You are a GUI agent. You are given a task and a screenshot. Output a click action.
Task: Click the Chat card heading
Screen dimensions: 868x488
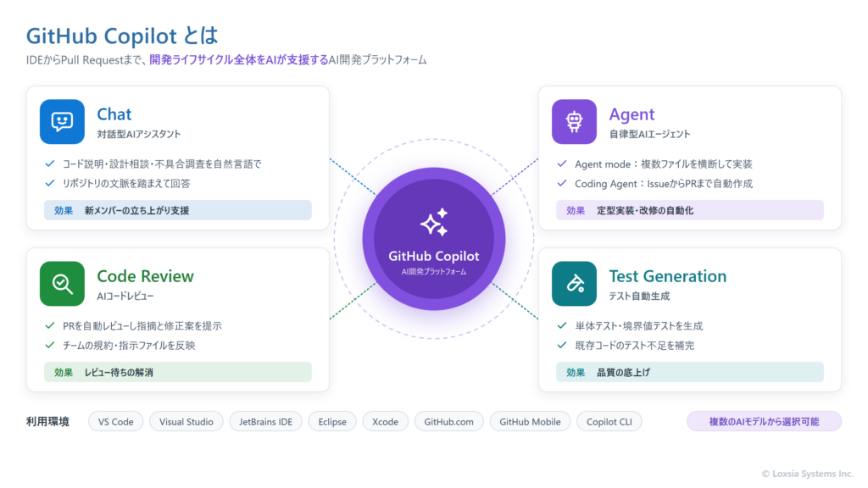coord(114,114)
